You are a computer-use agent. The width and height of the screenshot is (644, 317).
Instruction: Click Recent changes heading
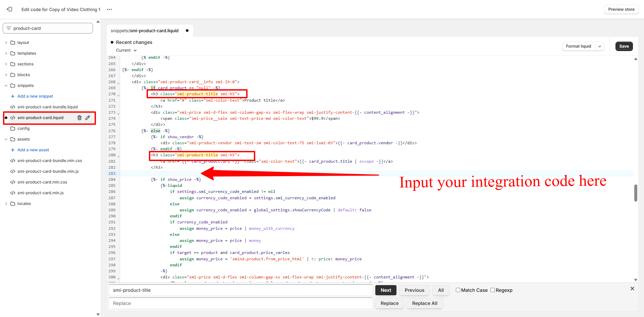(134, 42)
